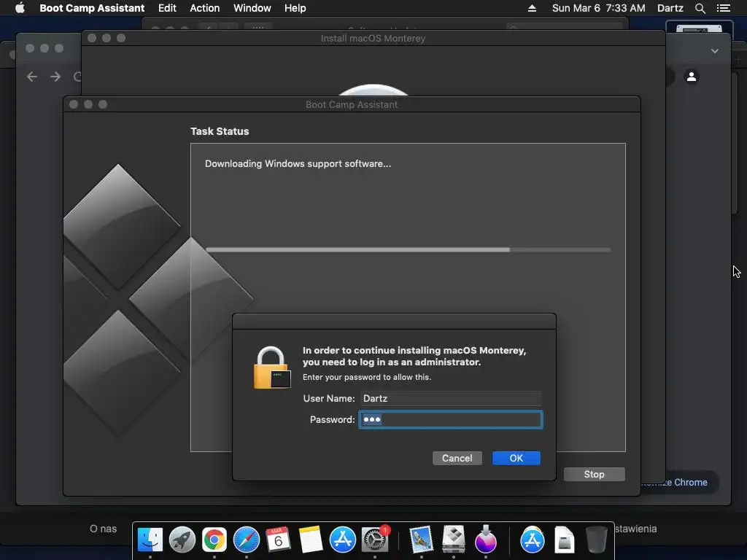Open the Mail stamp icon in Dock
747x560 pixels.
pyautogui.click(x=421, y=540)
